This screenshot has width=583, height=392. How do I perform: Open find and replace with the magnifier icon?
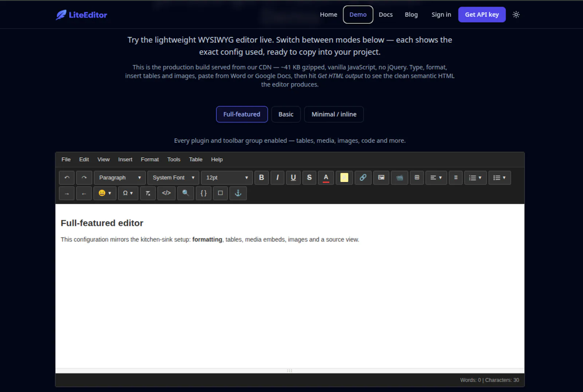186,193
